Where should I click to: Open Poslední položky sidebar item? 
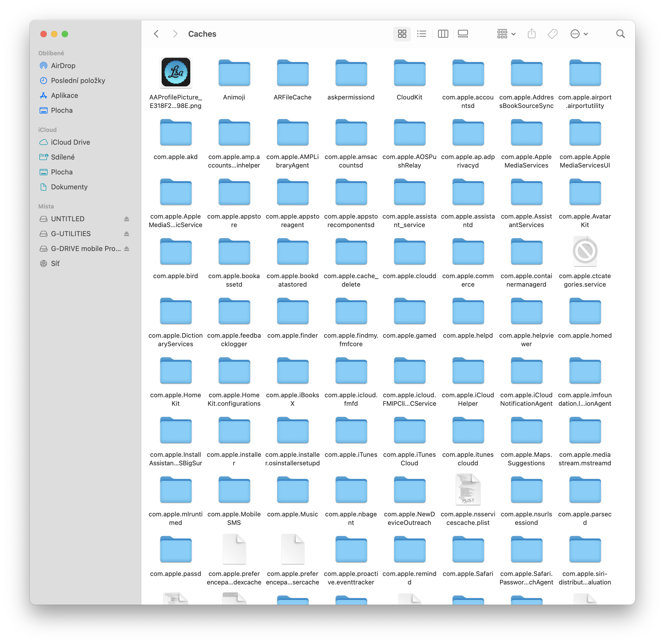[x=78, y=81]
